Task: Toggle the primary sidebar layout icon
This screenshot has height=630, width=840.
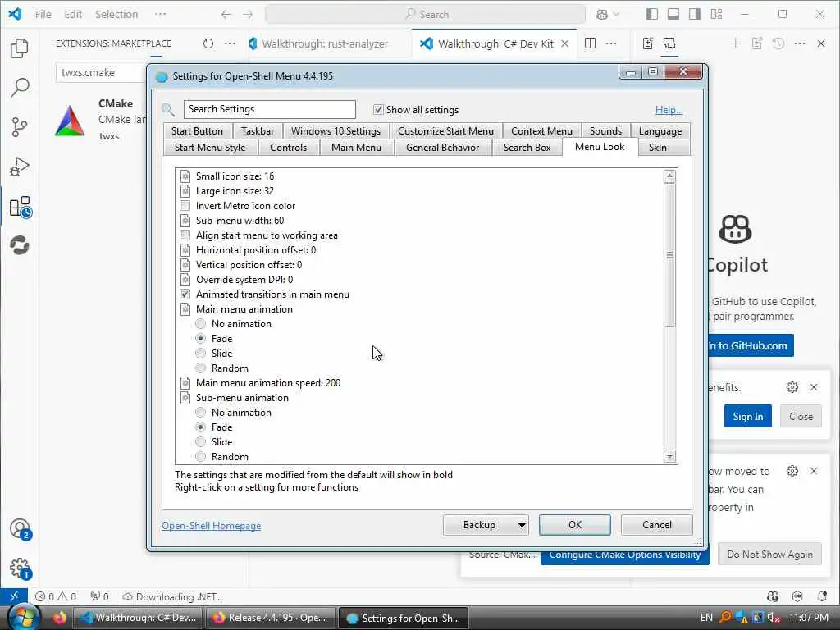Action: click(651, 15)
